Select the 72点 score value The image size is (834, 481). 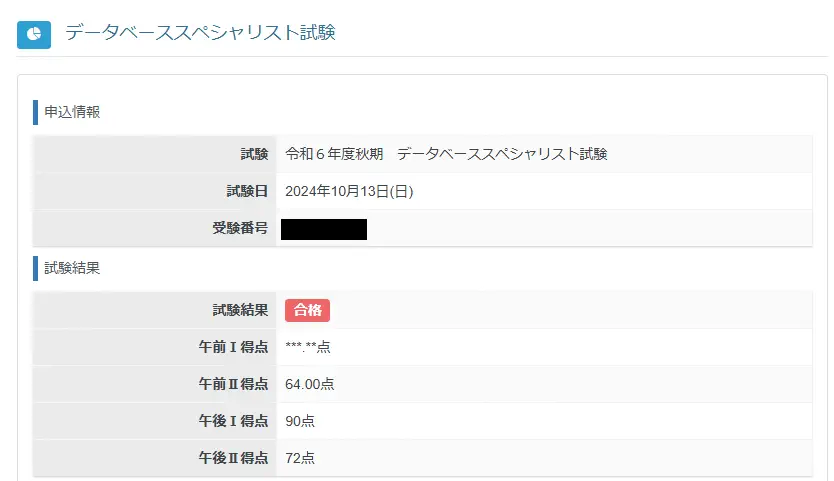click(300, 458)
